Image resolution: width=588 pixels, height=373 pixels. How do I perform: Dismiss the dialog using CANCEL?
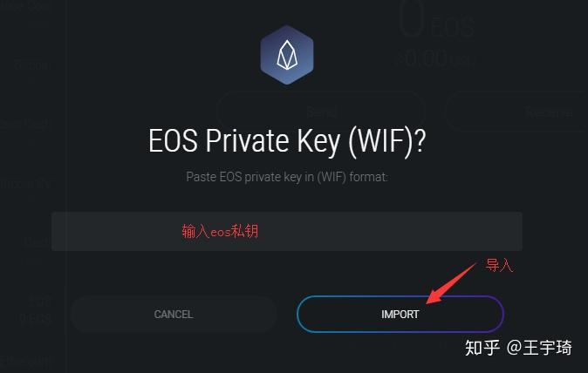(x=174, y=314)
